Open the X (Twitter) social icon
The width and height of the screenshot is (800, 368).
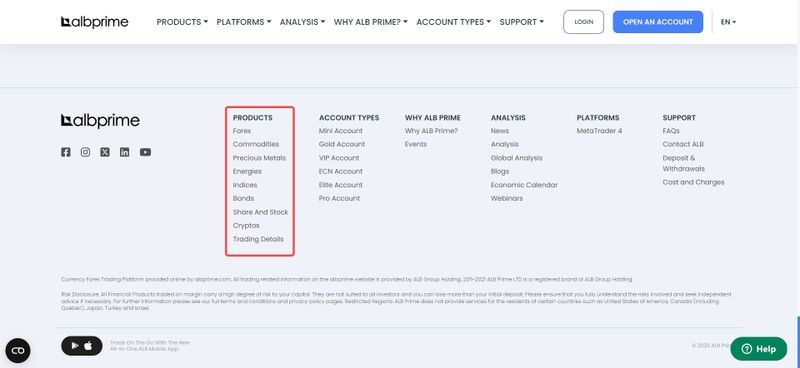pos(105,152)
